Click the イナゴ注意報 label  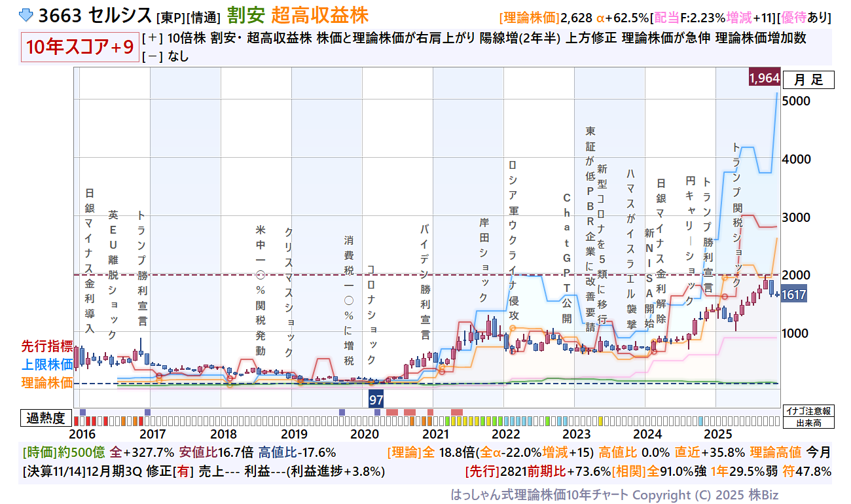(x=808, y=411)
